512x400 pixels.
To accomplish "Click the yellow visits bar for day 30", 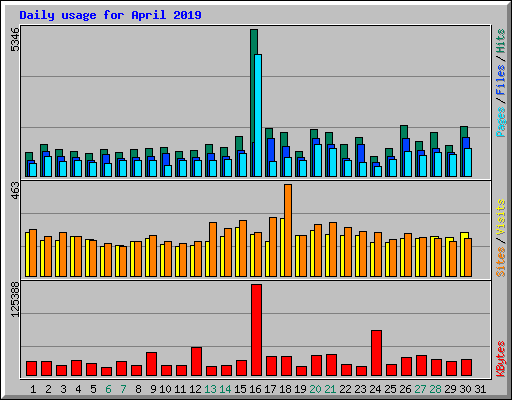I will tap(463, 254).
